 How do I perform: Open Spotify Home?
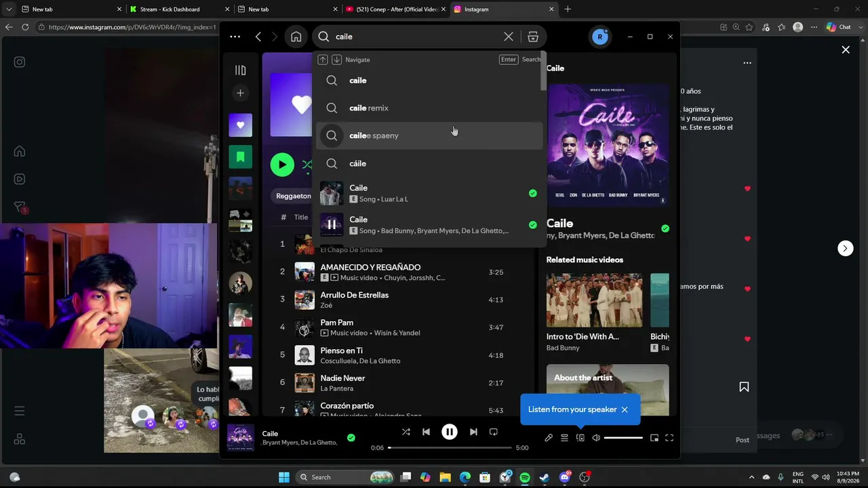point(296,37)
